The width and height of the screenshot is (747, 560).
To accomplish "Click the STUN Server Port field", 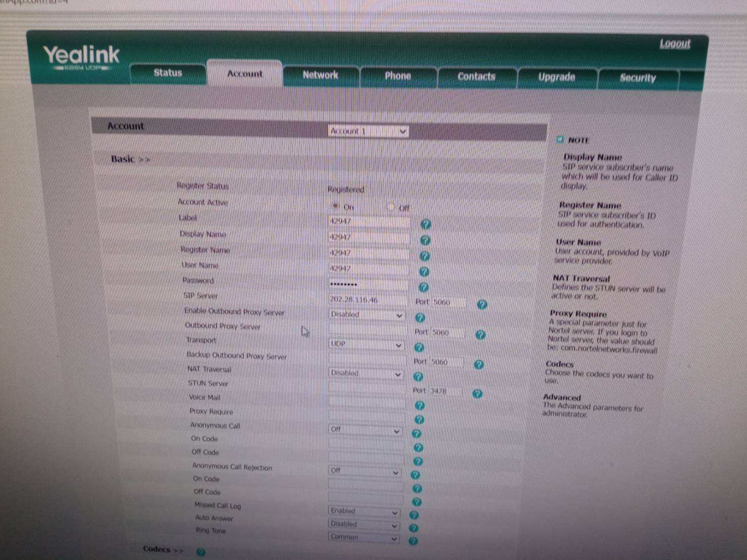I will click(446, 391).
